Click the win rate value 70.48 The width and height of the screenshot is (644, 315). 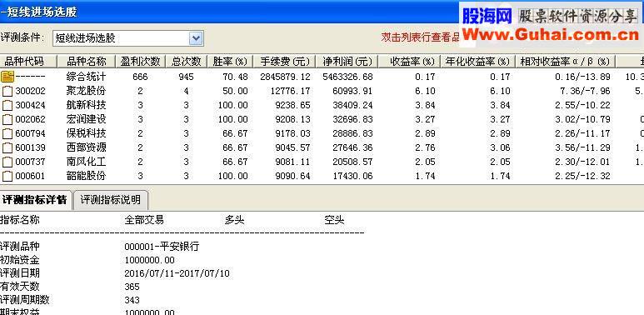[x=235, y=77]
